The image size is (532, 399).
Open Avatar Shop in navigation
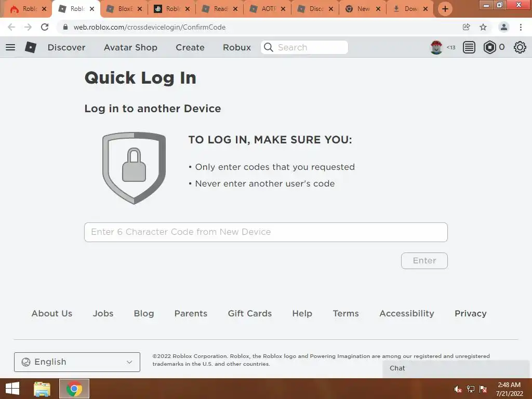tap(130, 47)
